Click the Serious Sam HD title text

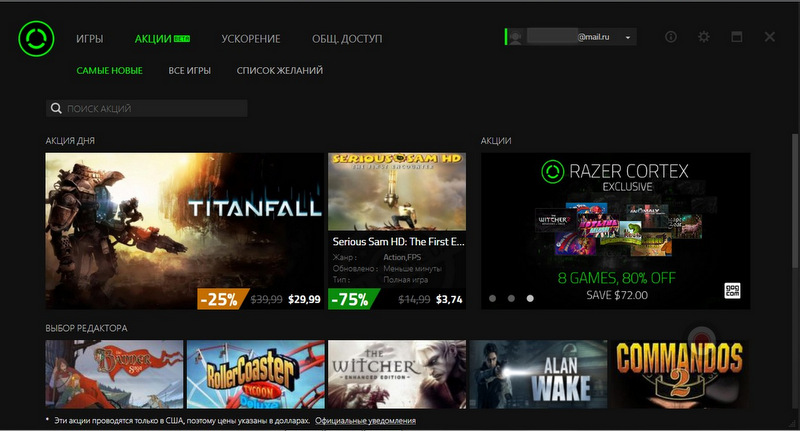[398, 242]
